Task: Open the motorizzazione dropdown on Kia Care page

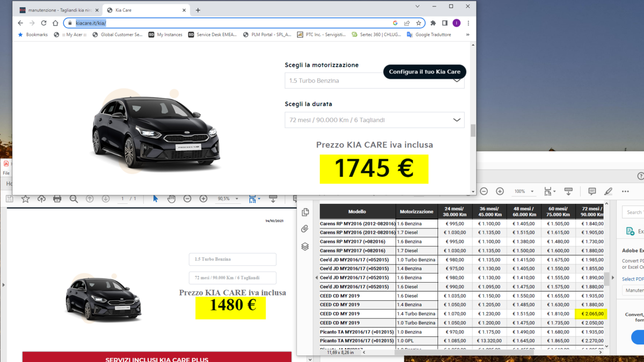Action: (375, 80)
